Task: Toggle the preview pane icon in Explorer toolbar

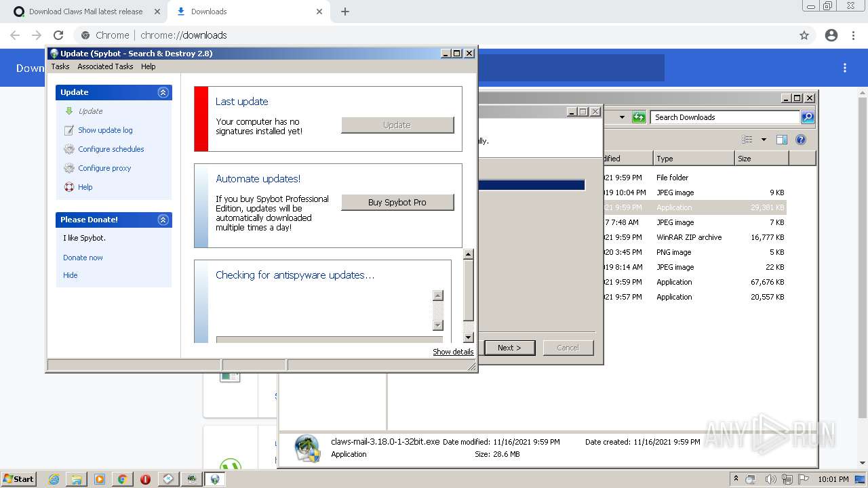Action: pyautogui.click(x=782, y=140)
